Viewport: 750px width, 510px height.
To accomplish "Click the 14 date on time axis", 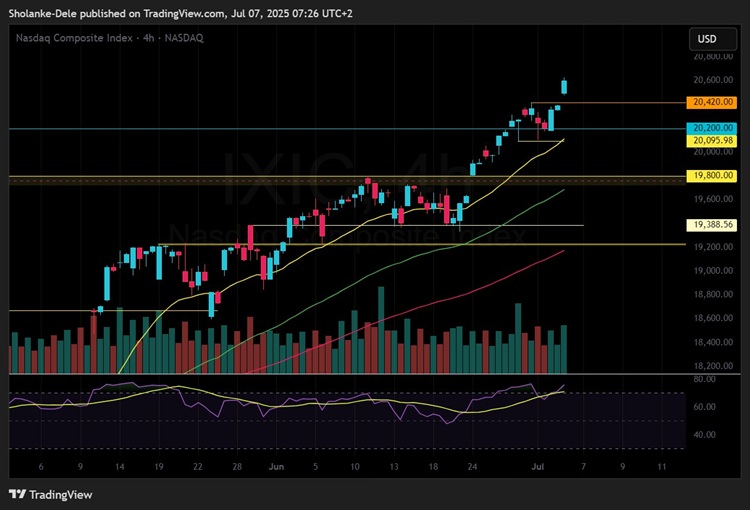I will 120,466.
